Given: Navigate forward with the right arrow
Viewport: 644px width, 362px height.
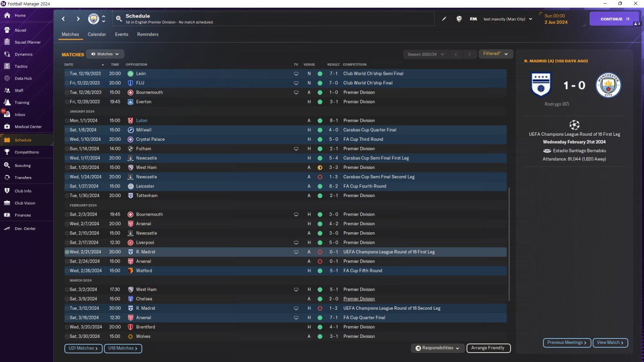Looking at the screenshot, I should point(78,19).
